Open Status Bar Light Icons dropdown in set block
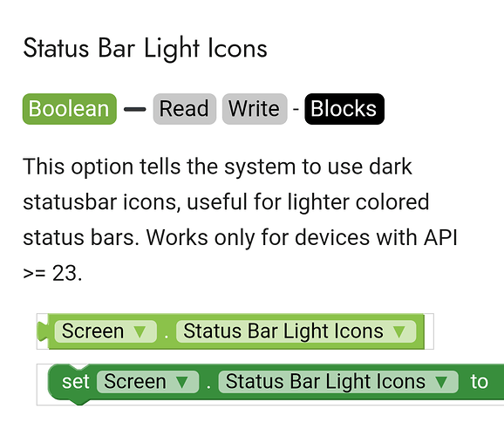504x436 pixels. click(x=338, y=382)
